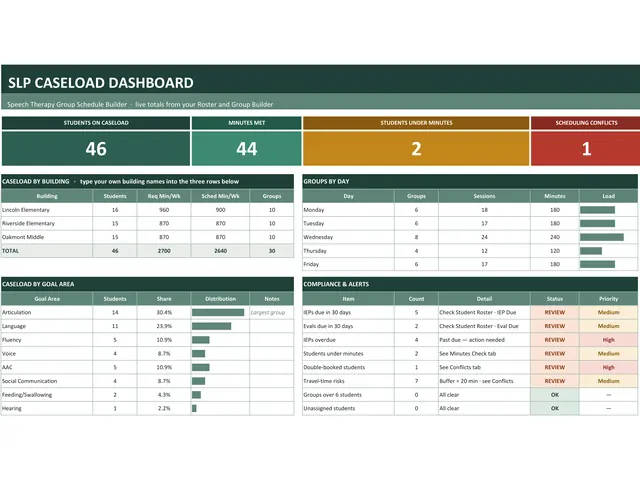Click the Travel-time risks item
Viewport: 640px width, 480px height.
pos(348,381)
